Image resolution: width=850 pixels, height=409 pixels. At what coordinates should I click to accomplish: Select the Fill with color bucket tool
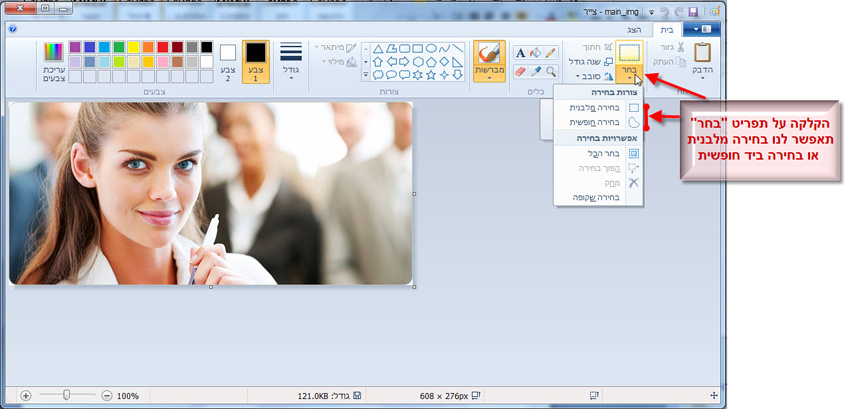(536, 53)
